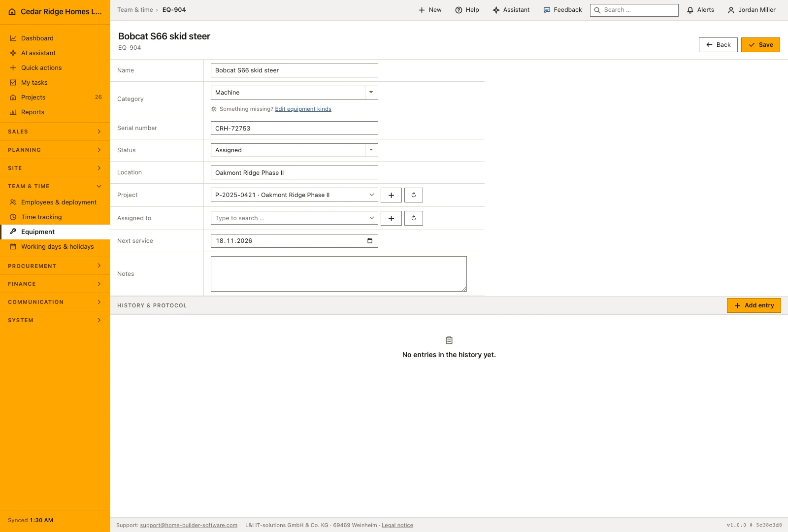Screen dimensions: 788x532
Task: Select Equipment in the sidebar
Action: [x=55, y=232]
